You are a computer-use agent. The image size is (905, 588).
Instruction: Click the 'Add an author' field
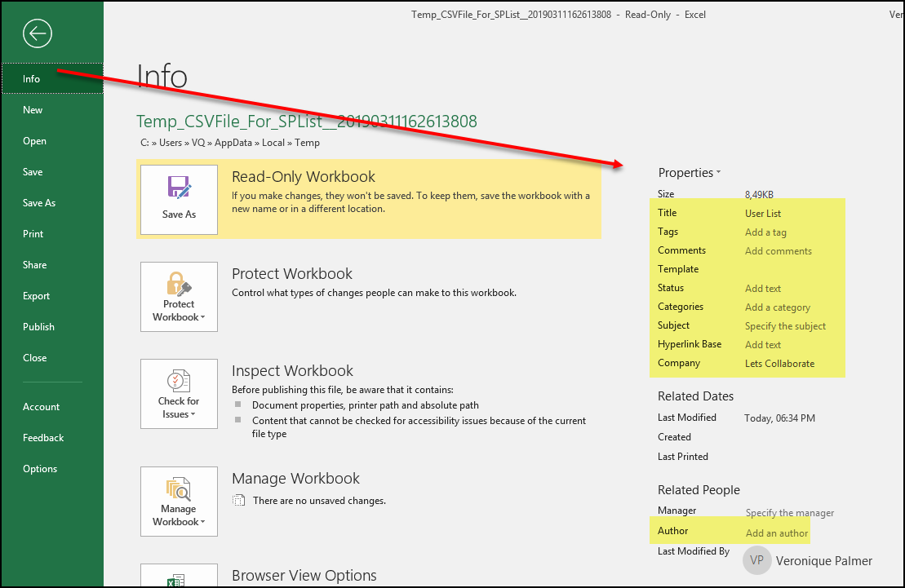pos(777,533)
